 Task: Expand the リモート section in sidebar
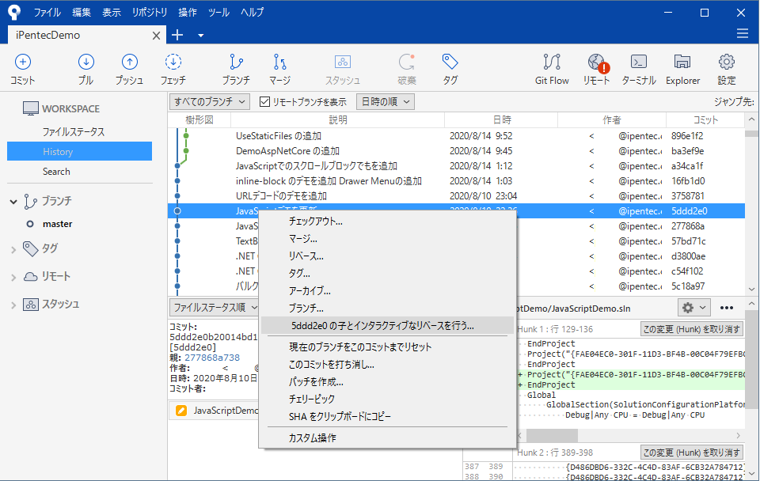(x=14, y=277)
